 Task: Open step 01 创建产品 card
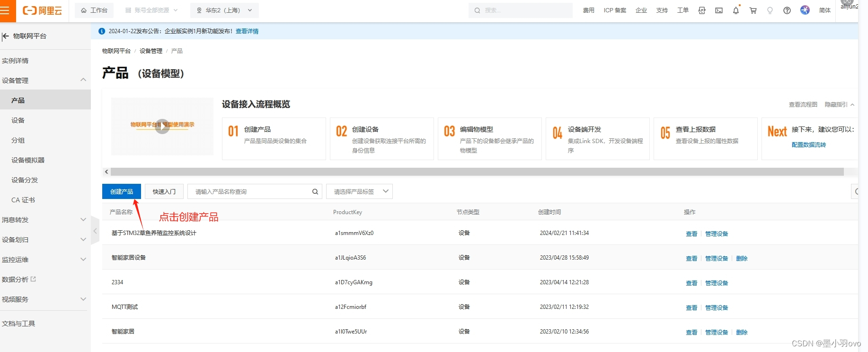[x=274, y=139]
